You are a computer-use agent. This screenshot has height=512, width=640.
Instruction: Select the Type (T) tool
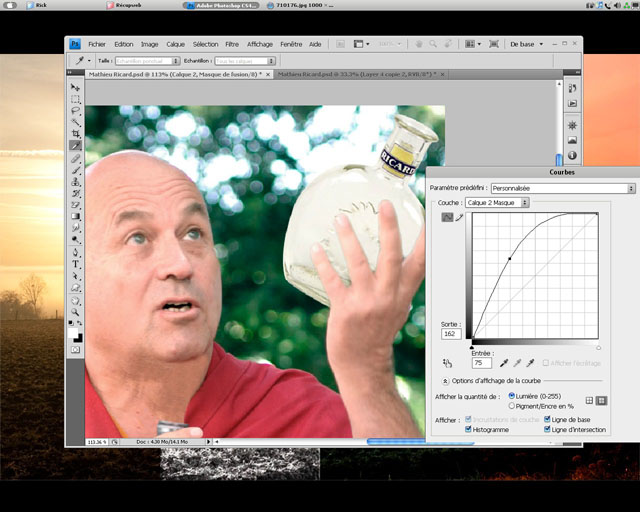75,264
